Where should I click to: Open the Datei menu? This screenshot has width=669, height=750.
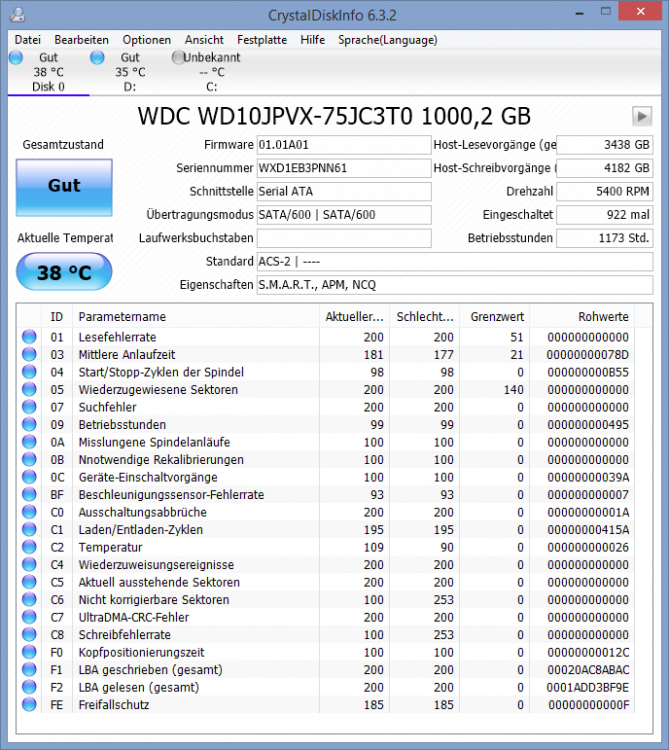tap(28, 40)
